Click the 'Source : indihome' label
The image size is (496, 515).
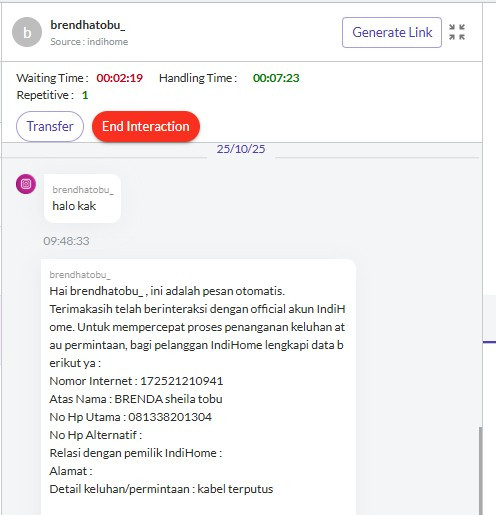coord(89,42)
